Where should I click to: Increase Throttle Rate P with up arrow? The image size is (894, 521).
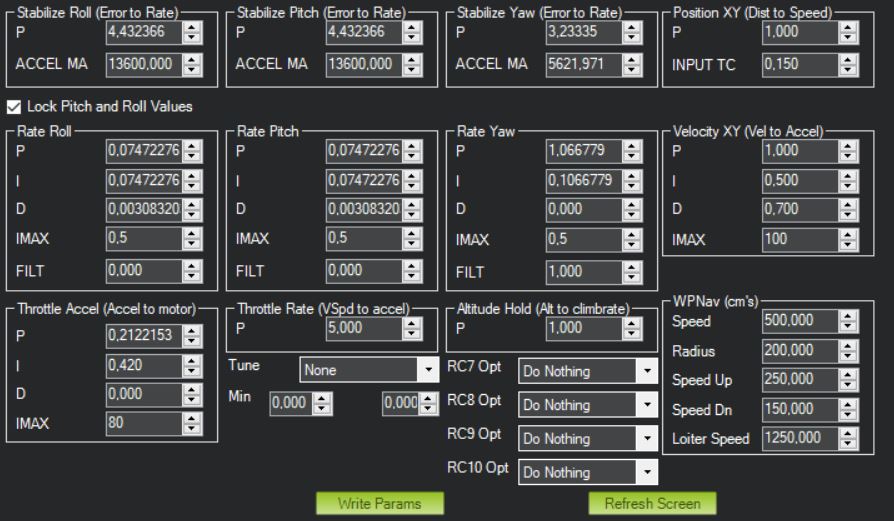click(412, 324)
